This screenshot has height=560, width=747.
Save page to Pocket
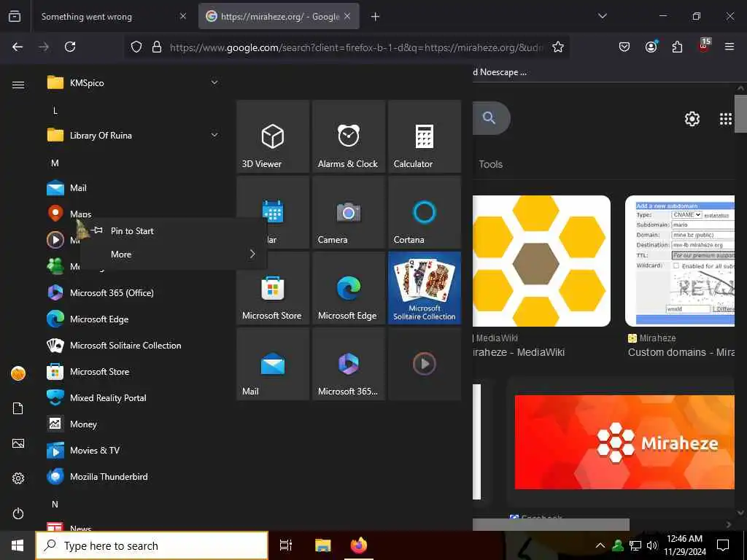point(624,47)
